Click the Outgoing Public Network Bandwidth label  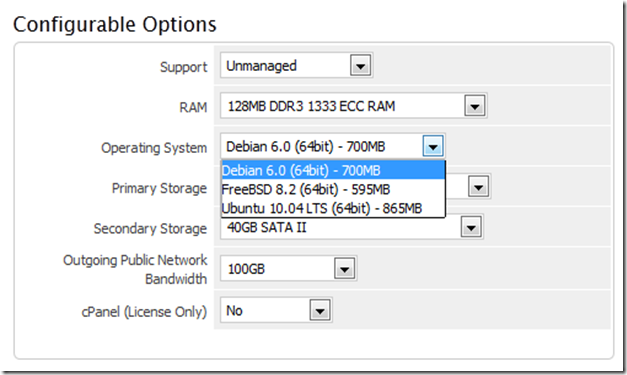135,269
